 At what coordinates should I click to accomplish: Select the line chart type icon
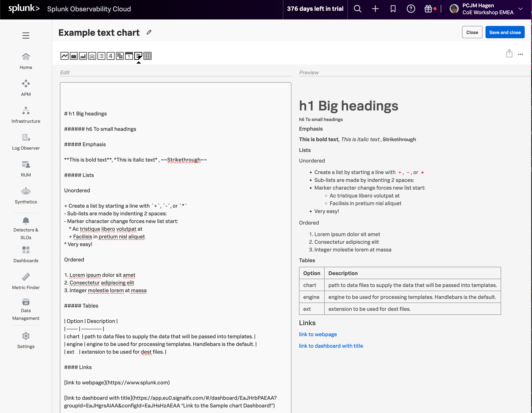point(64,56)
